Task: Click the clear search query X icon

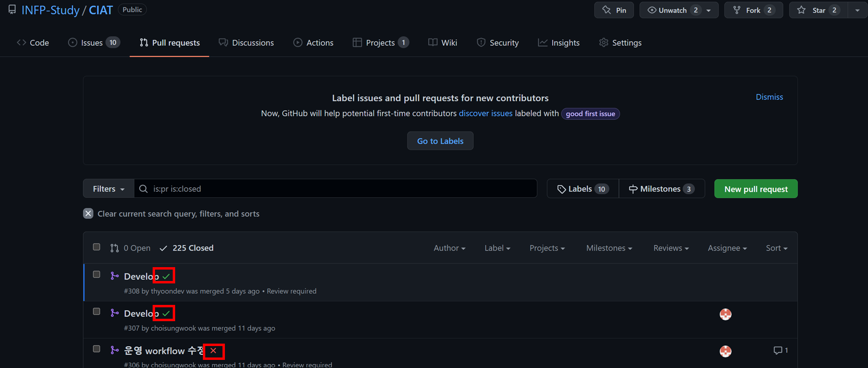Action: [88, 214]
